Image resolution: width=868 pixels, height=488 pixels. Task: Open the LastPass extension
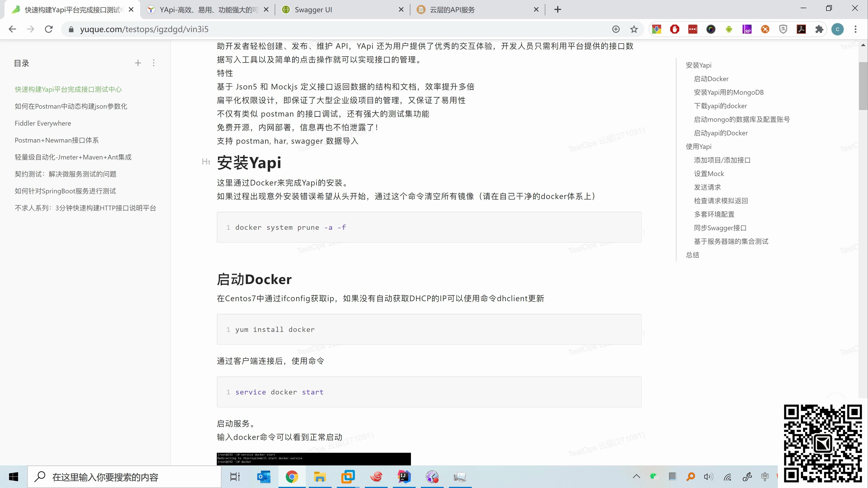pyautogui.click(x=693, y=29)
